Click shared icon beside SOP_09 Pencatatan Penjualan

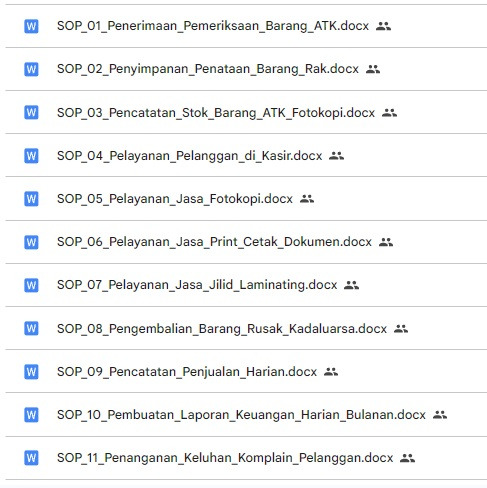click(x=331, y=372)
